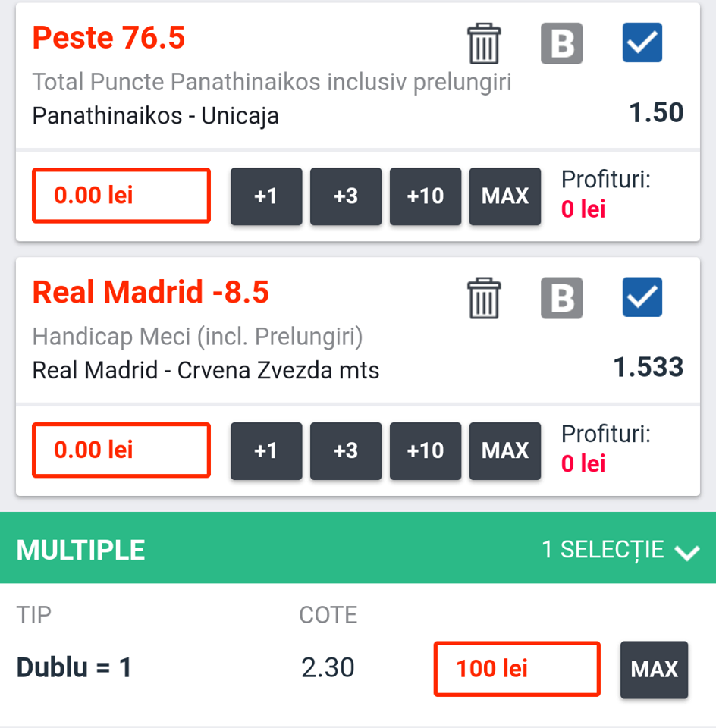Focus the Real Madrid 0.00 lei stake field

[x=121, y=450]
